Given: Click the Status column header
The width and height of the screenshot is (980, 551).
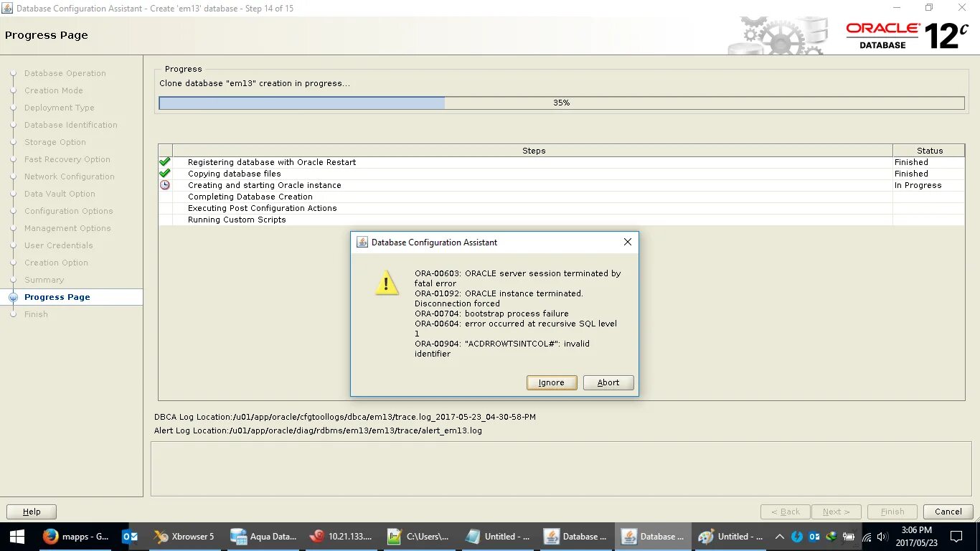Looking at the screenshot, I should point(929,151).
